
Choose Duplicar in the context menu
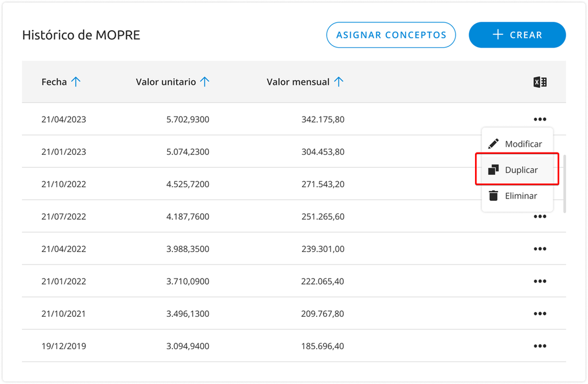(x=521, y=170)
